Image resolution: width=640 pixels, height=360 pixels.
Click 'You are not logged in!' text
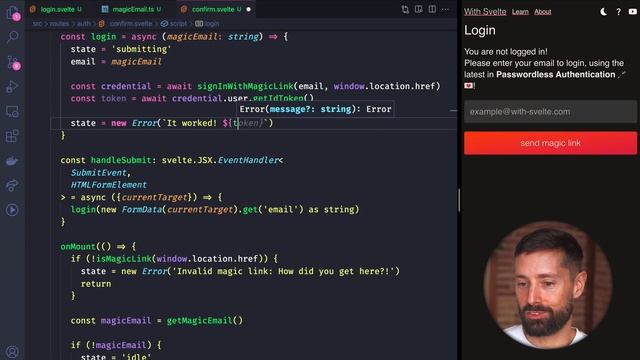click(506, 52)
